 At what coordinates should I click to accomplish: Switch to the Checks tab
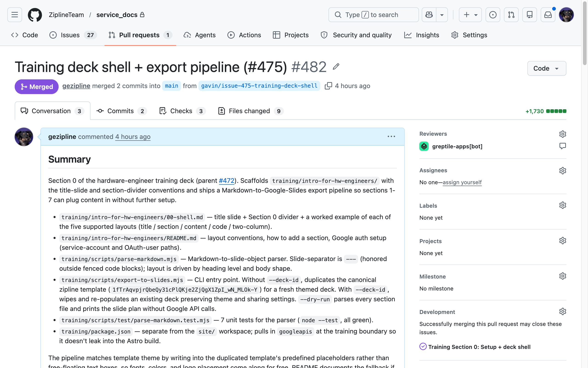click(182, 111)
